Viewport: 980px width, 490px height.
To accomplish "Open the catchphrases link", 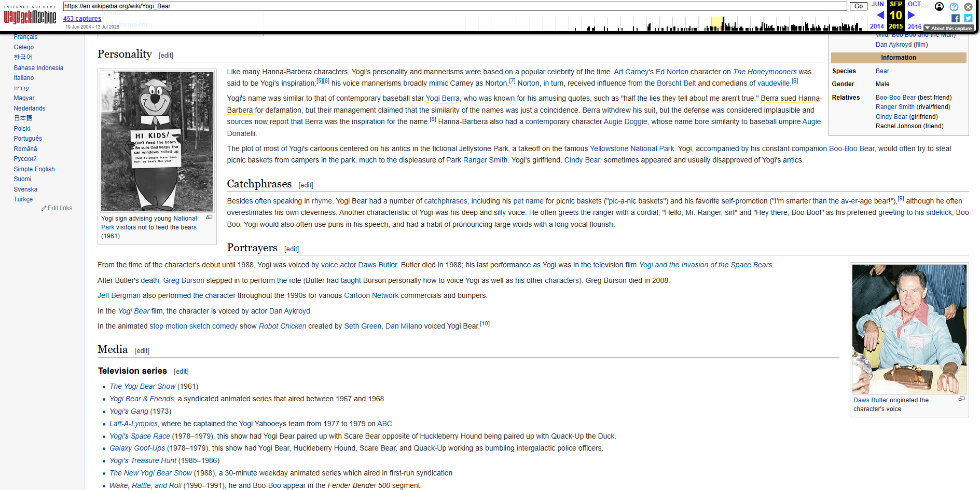I will click(446, 201).
